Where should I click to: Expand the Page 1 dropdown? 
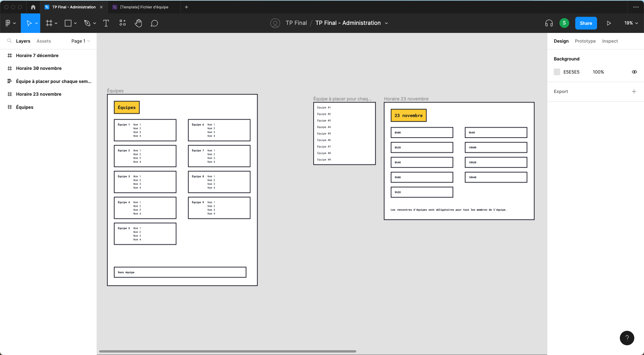tap(80, 41)
